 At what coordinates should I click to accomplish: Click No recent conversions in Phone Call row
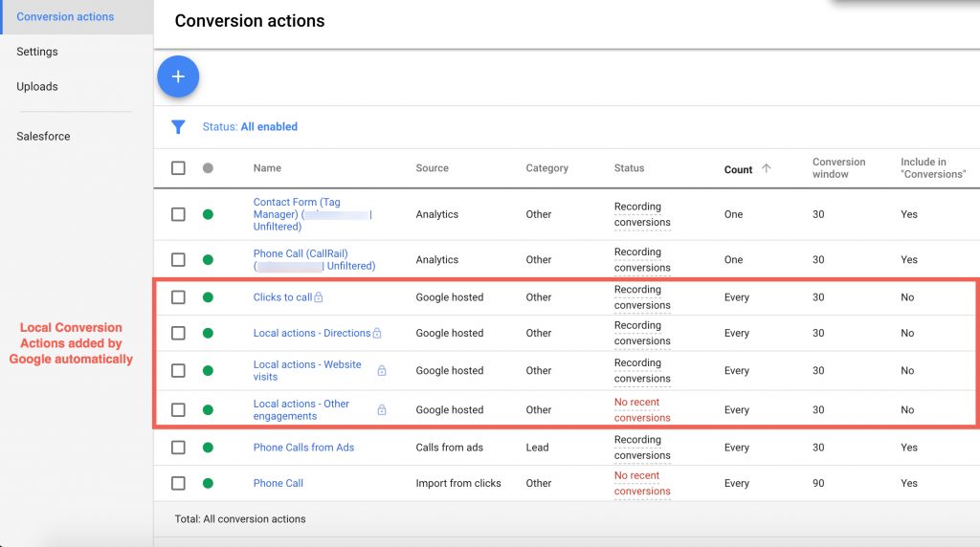642,483
